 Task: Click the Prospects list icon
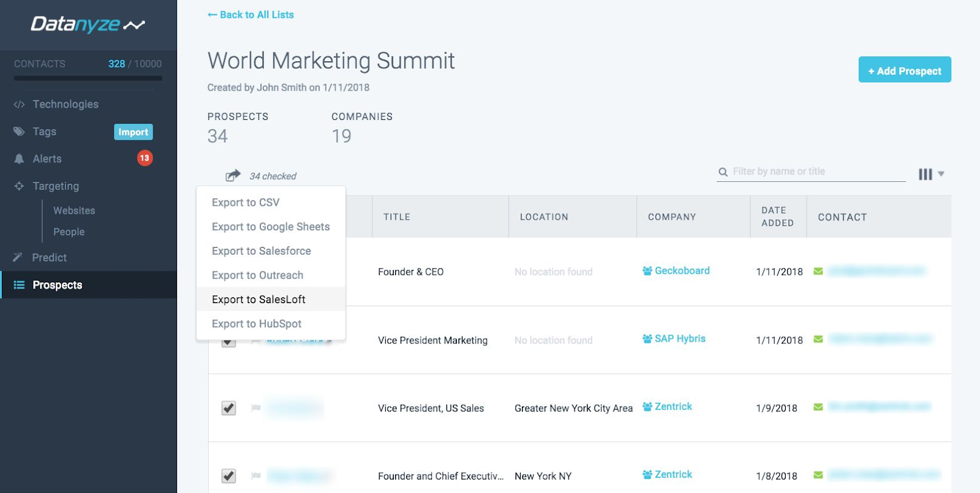(19, 285)
